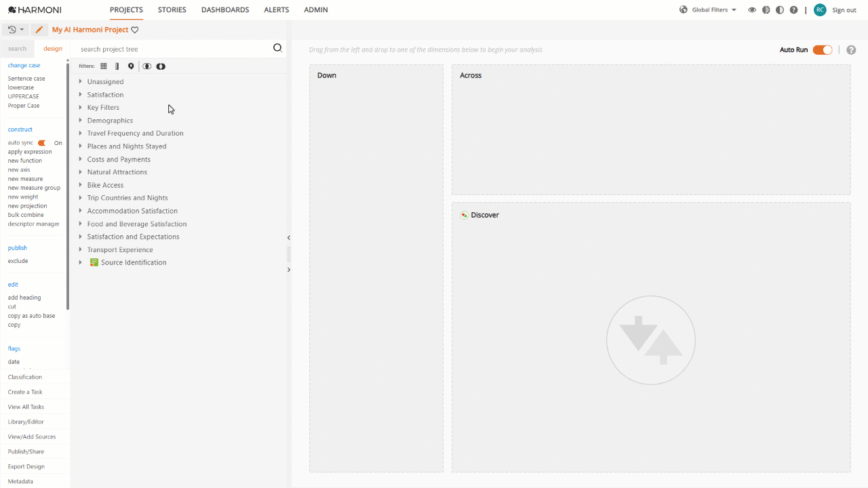The image size is (868, 488).
Task: Toggle the Auto Run switch
Action: 823,50
